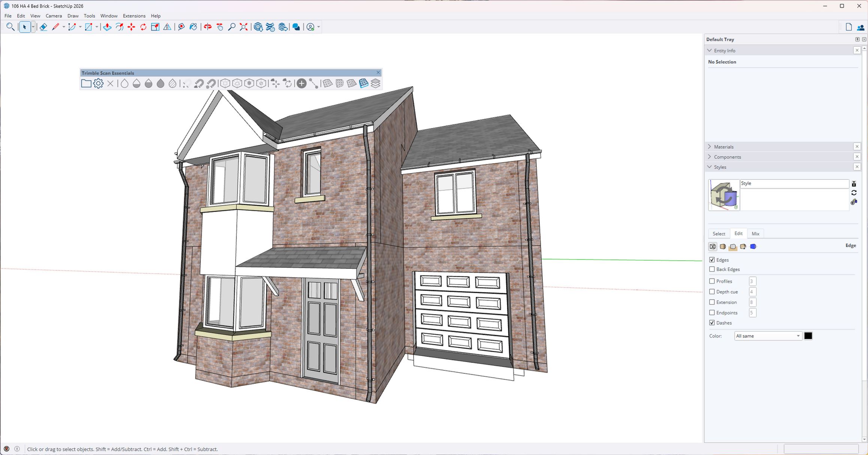This screenshot has height=455, width=868.
Task: Select the Push/Pull tool
Action: pos(107,27)
